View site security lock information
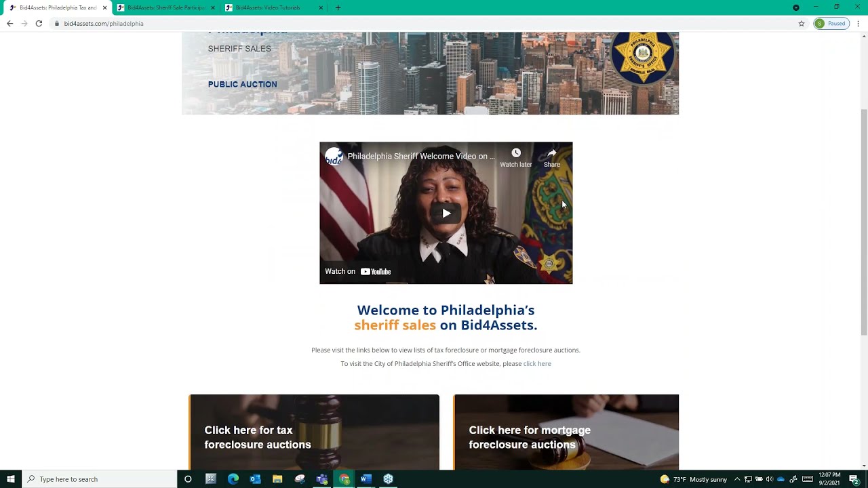Image resolution: width=868 pixels, height=488 pixels. (x=57, y=24)
